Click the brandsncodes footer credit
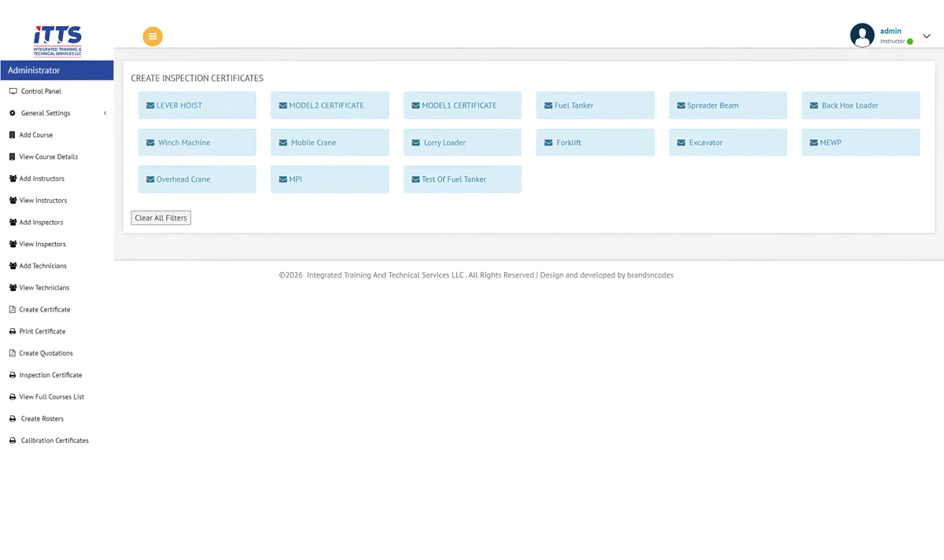 pyautogui.click(x=650, y=275)
